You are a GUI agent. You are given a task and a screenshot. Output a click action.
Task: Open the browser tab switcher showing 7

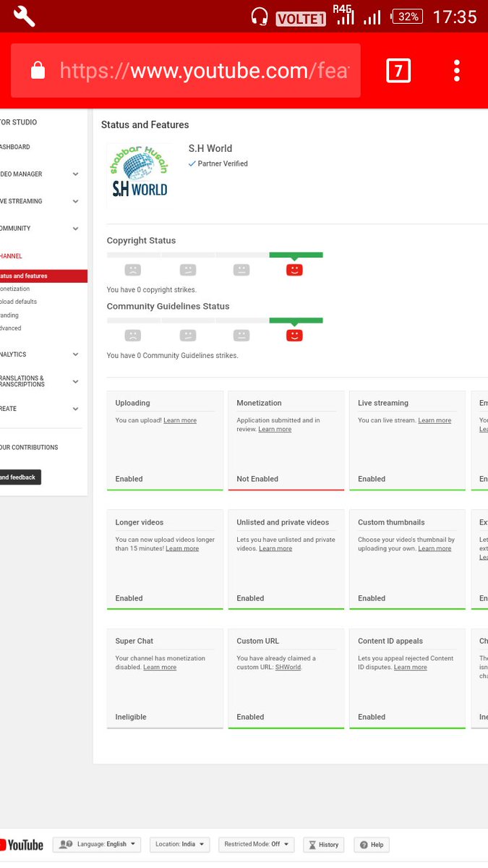tap(398, 70)
